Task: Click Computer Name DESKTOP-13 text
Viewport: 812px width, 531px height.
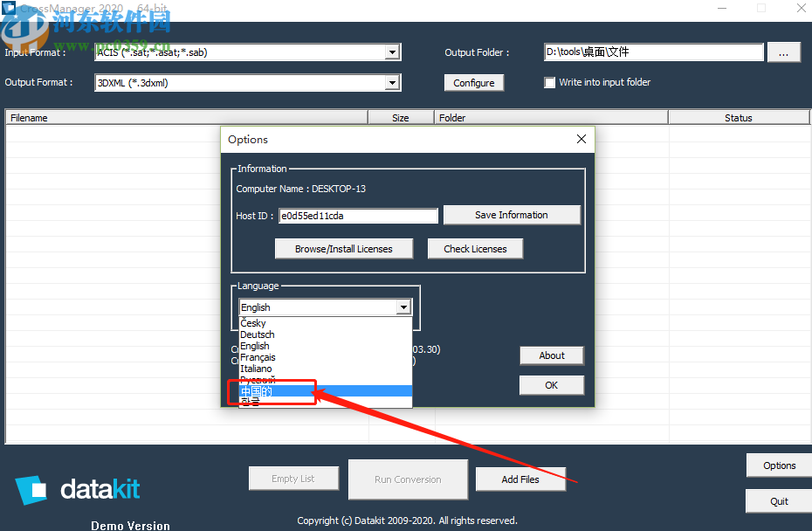Action: click(301, 189)
